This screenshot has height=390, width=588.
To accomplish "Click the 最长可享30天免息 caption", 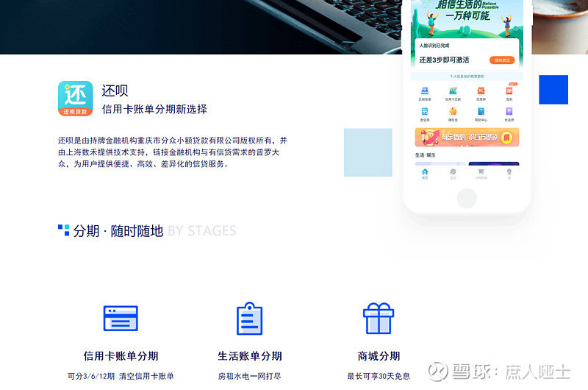I will point(379,376).
